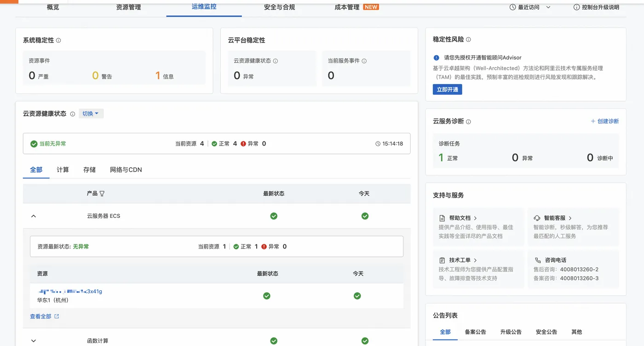The image size is (644, 346).
Task: Click 函数计算 今天 green check
Action: click(x=365, y=341)
